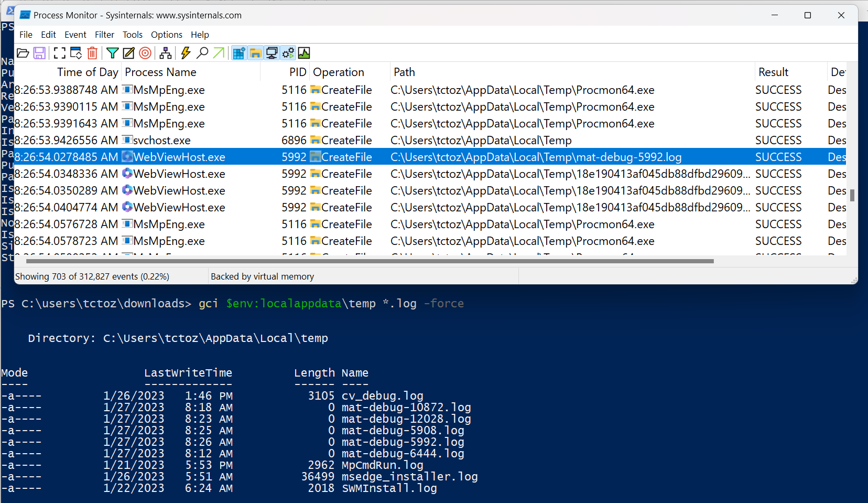
Task: Click msedge_installer.log in the PowerShell output
Action: coord(410,477)
